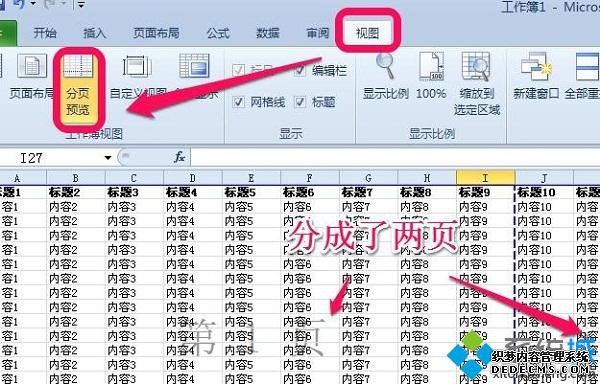
Task: Open the Quick Access Toolbar customize dropdown
Action: pos(81,4)
